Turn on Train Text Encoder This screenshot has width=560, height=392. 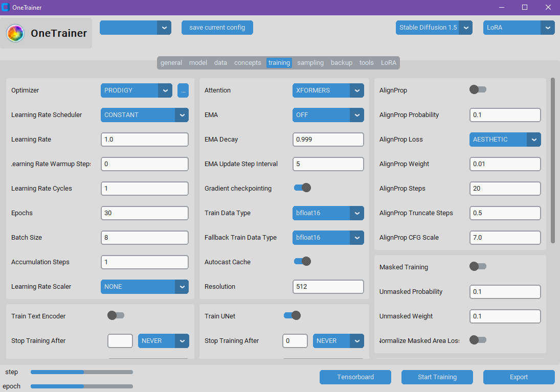click(116, 316)
